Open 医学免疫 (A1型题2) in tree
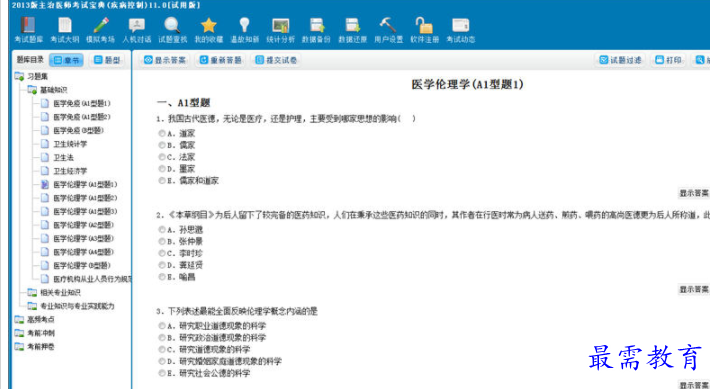 click(75, 117)
